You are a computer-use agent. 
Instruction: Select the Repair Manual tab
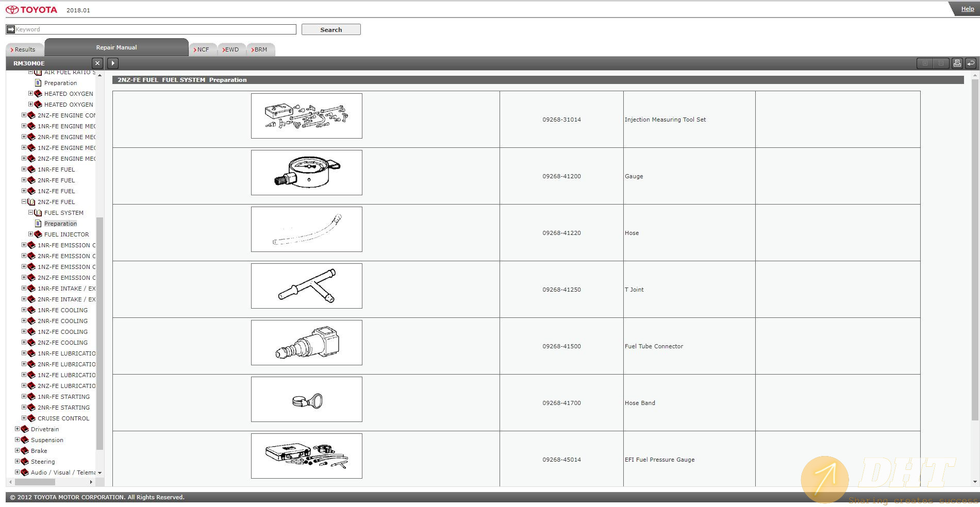click(117, 47)
